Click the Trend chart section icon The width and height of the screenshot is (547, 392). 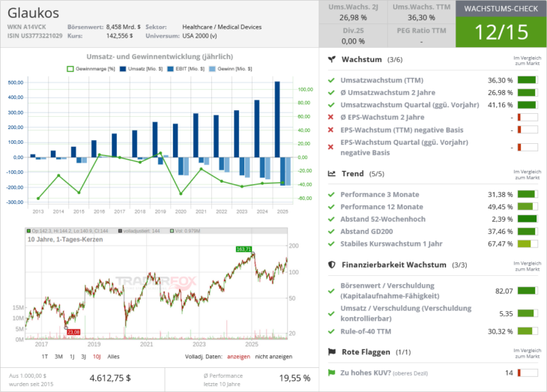click(x=332, y=173)
